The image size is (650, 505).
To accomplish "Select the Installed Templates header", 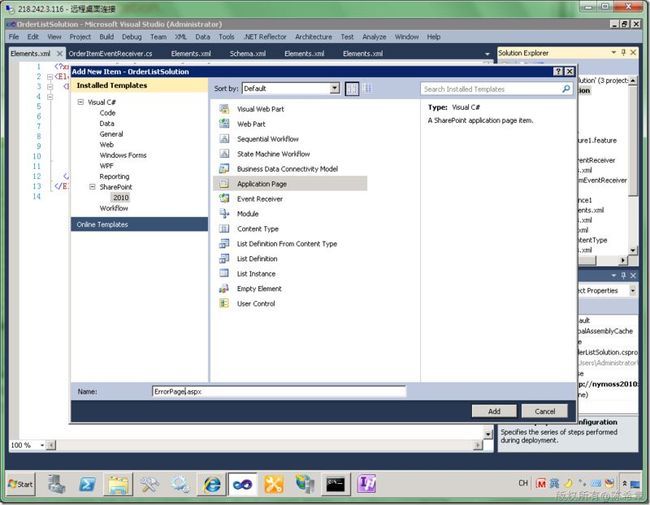I will click(139, 85).
